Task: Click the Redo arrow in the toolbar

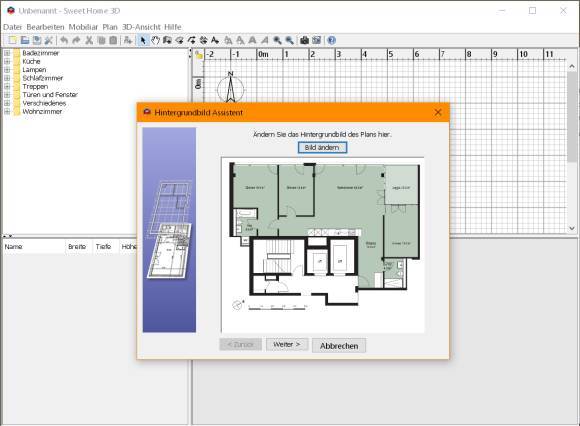Action: point(76,40)
